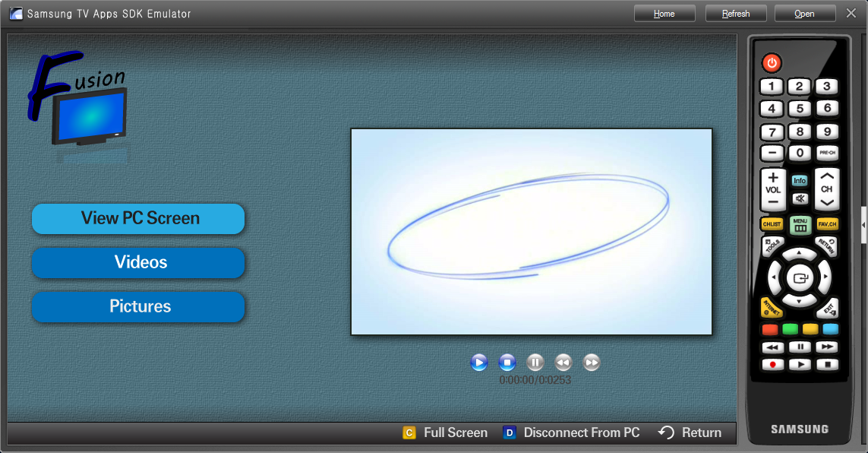The width and height of the screenshot is (868, 453).
Task: Tap number 7 on the remote keypad
Action: pos(771,131)
